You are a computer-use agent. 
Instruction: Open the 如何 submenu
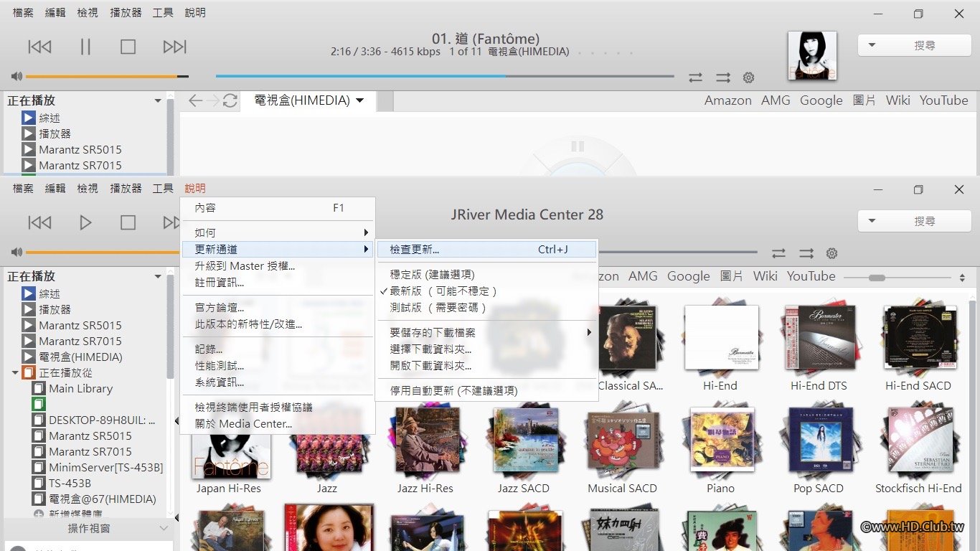(x=278, y=233)
